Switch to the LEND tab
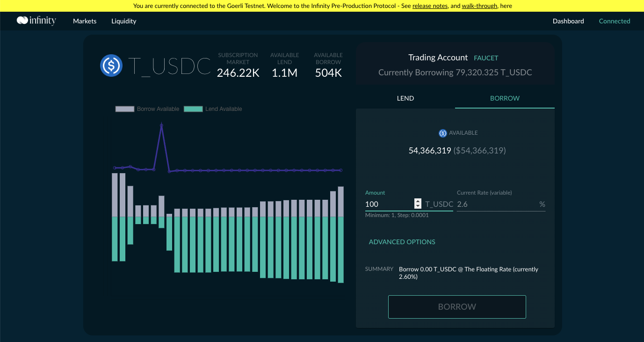 tap(405, 98)
